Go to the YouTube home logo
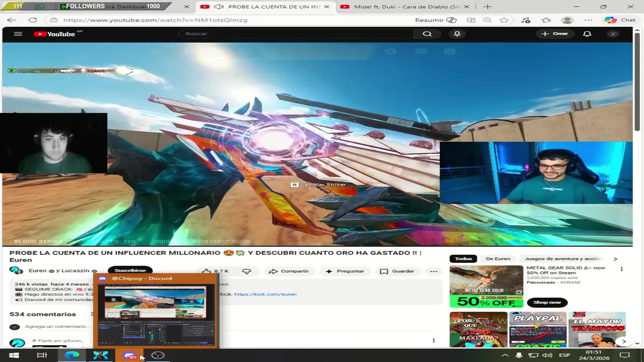Viewport: 644px width, 362px height. (x=54, y=34)
